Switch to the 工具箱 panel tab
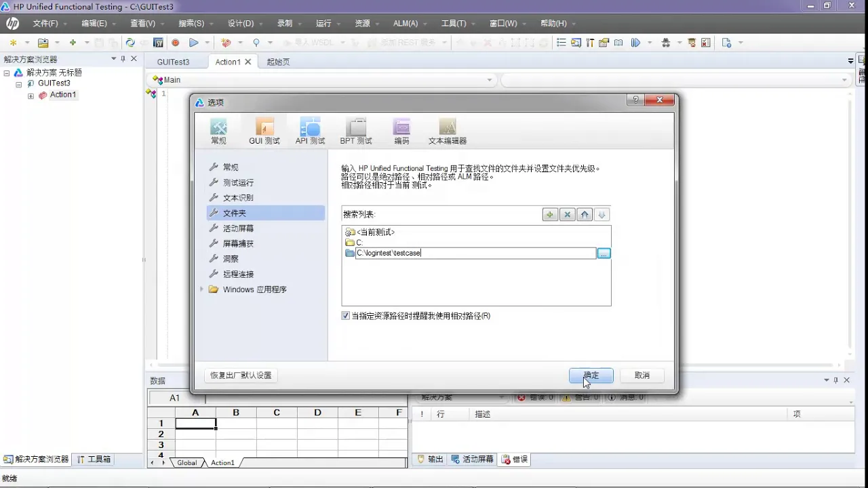Image resolution: width=868 pixels, height=488 pixels. [x=94, y=460]
